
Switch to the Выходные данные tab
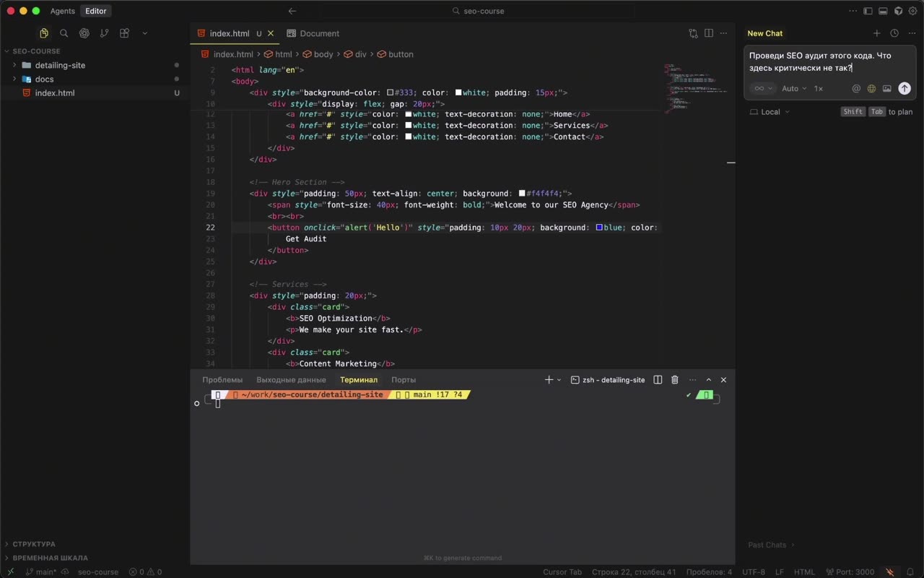[x=291, y=380]
